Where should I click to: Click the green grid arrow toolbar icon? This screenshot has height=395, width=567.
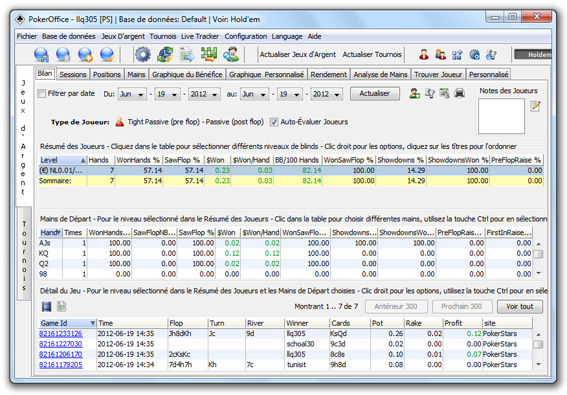[209, 54]
